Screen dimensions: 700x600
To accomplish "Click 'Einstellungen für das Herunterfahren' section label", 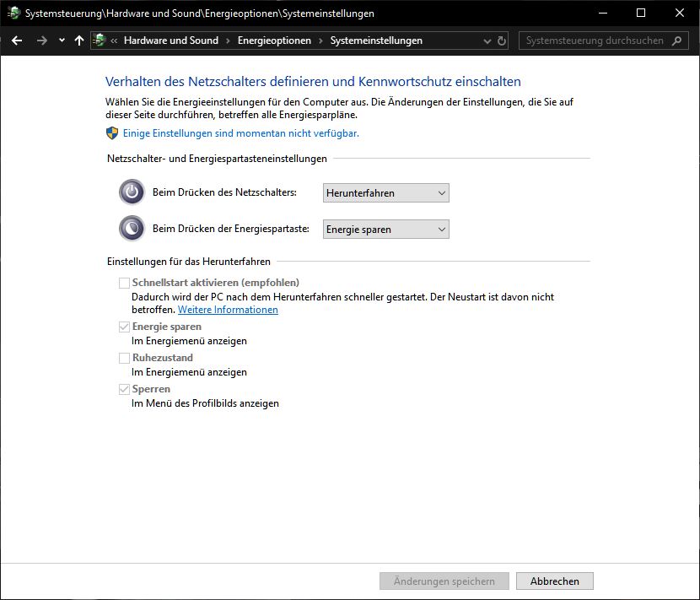I will pos(188,262).
